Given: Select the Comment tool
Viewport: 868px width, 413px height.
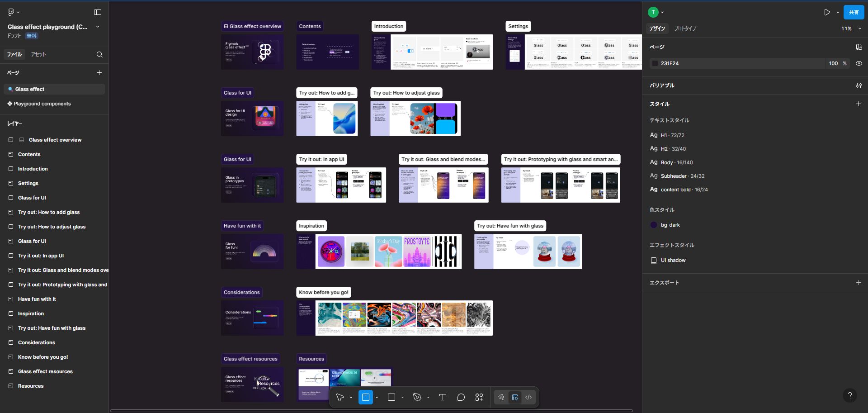Looking at the screenshot, I should coord(461,397).
